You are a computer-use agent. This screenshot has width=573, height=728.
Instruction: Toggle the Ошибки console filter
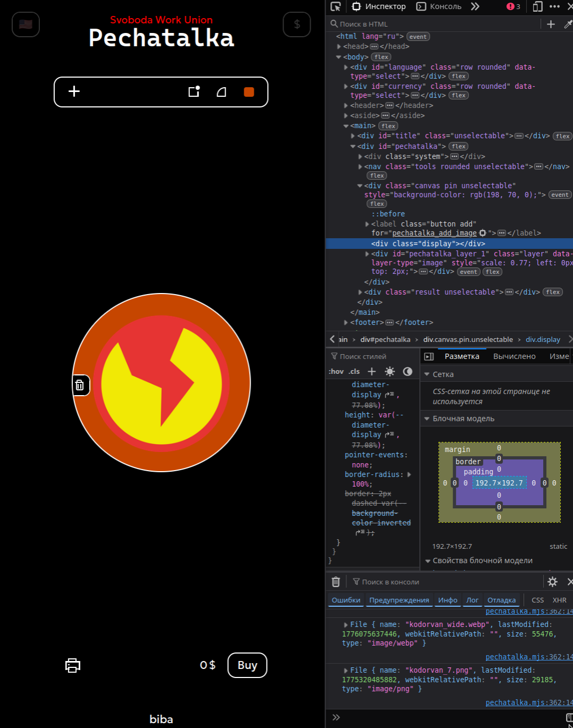click(x=346, y=600)
